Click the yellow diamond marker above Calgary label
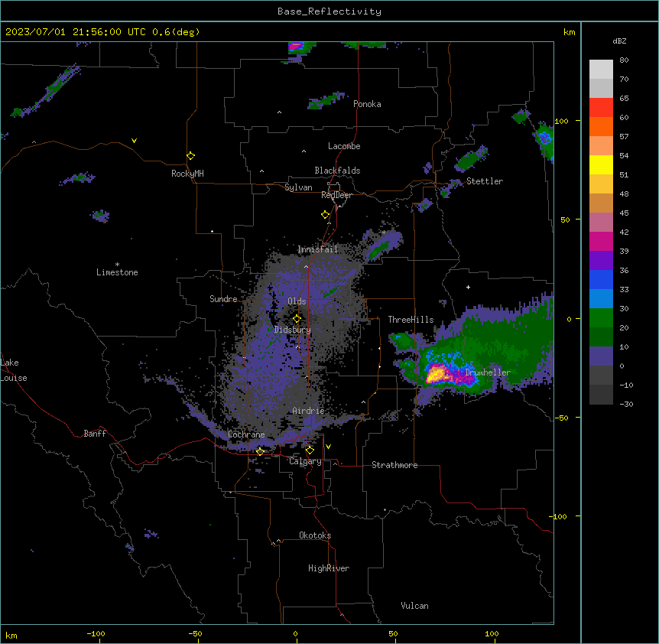The width and height of the screenshot is (659, 644). click(x=310, y=450)
